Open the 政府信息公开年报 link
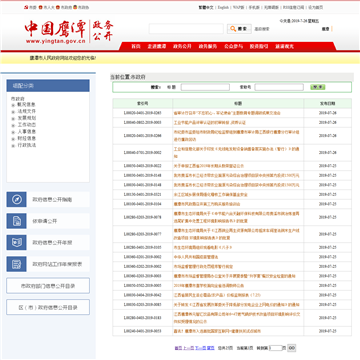360x360 pixels. [52, 243]
